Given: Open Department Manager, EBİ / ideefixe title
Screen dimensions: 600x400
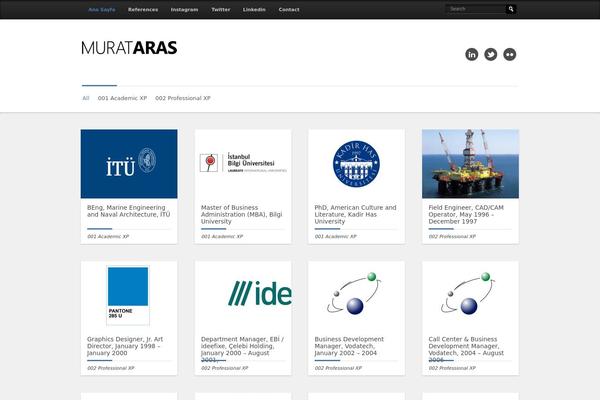Looking at the screenshot, I should (242, 349).
